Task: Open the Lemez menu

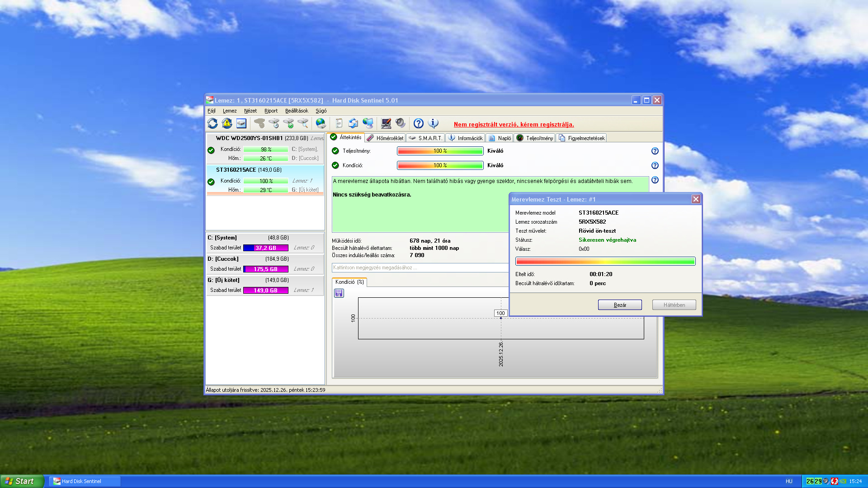Action: pyautogui.click(x=230, y=111)
